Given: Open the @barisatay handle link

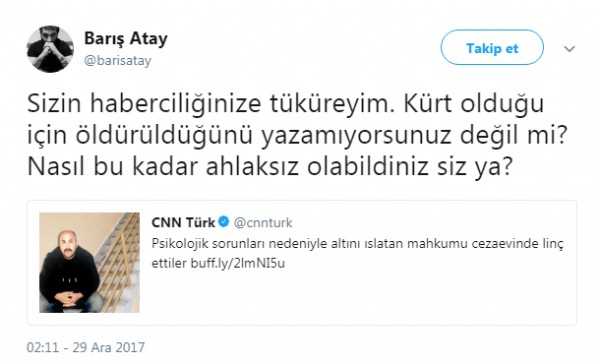Looking at the screenshot, I should (x=118, y=60).
